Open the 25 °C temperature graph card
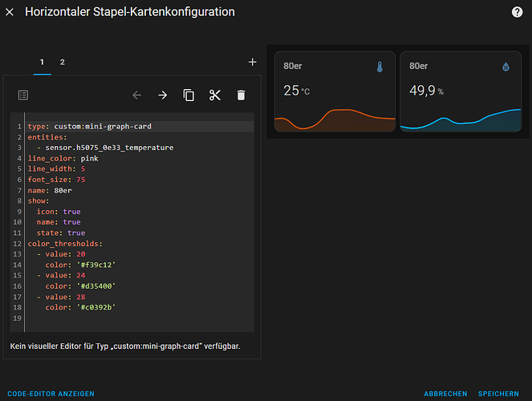Image resolution: width=532 pixels, height=401 pixels. tap(335, 92)
